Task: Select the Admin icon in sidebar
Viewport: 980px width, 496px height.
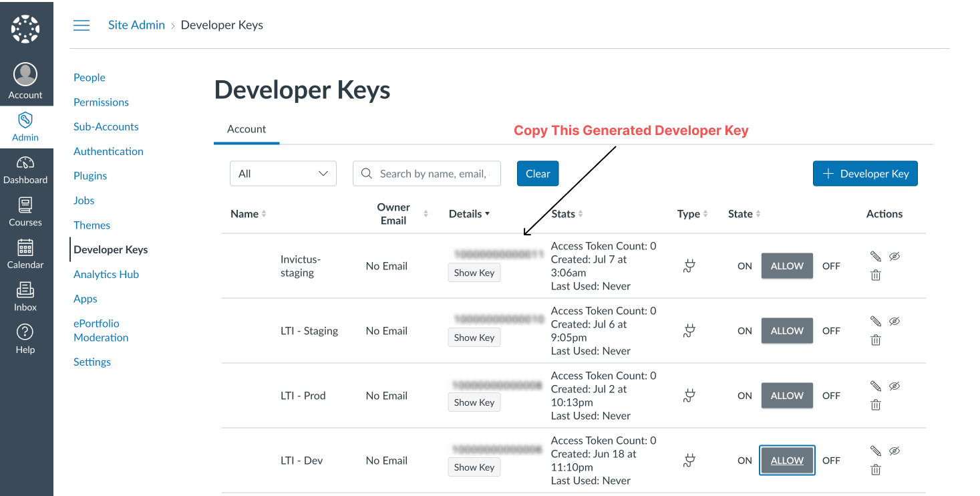Action: 25,127
